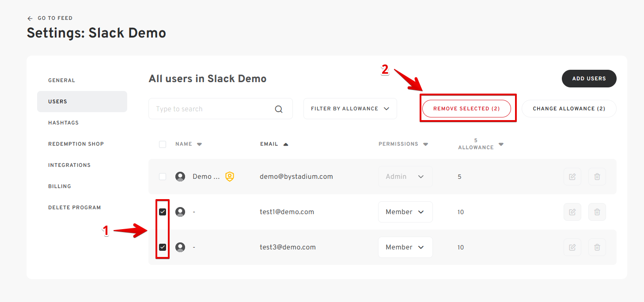Click the avatar icon of Demo user
This screenshot has height=302, width=644.
click(180, 177)
